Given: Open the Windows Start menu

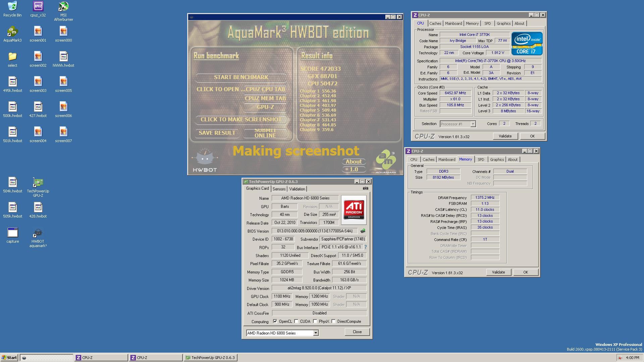Looking at the screenshot, I should click(9, 358).
